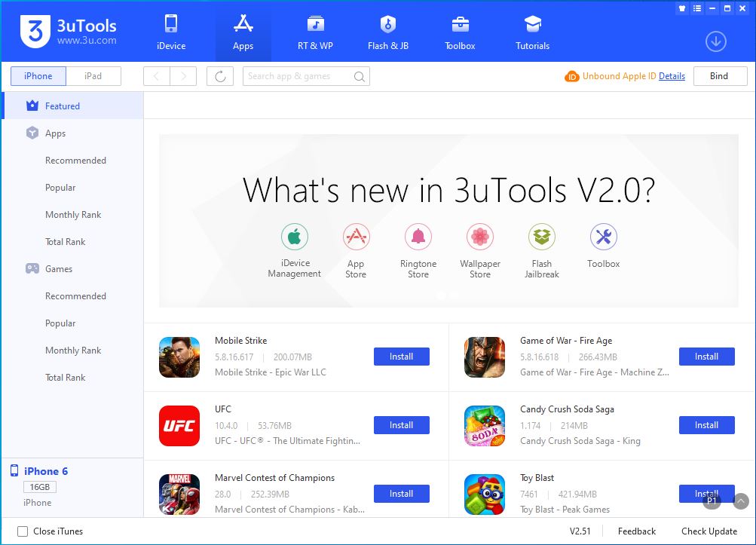The width and height of the screenshot is (756, 545).
Task: Go to Flash & JB tab
Action: click(x=388, y=32)
